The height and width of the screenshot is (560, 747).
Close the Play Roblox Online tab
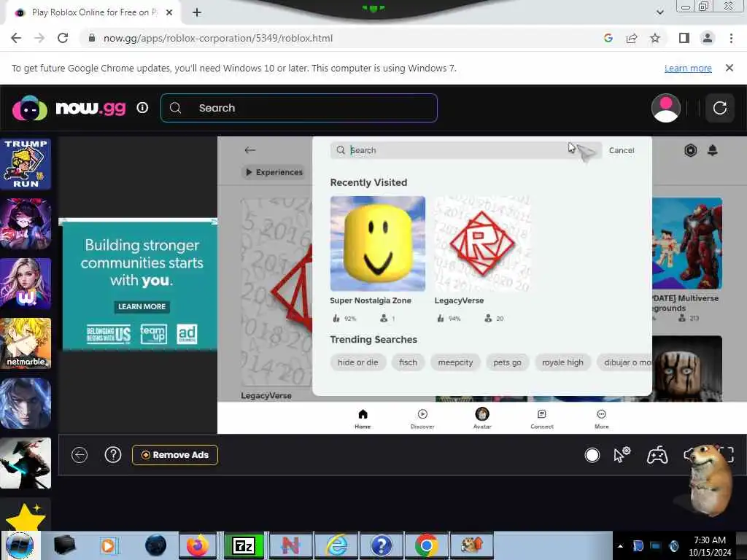point(169,12)
